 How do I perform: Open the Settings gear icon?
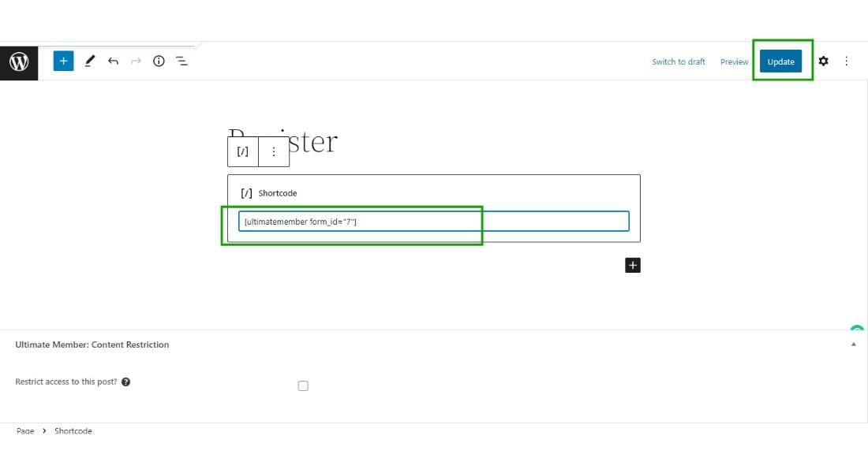pyautogui.click(x=823, y=61)
